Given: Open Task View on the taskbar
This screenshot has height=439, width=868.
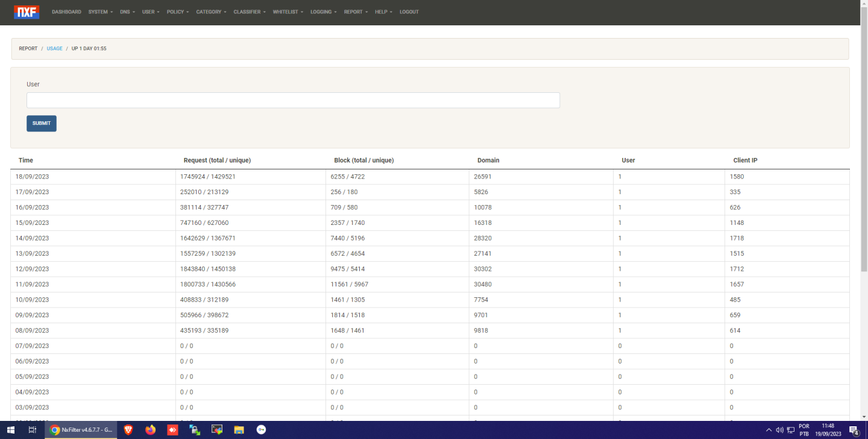Looking at the screenshot, I should [33, 430].
